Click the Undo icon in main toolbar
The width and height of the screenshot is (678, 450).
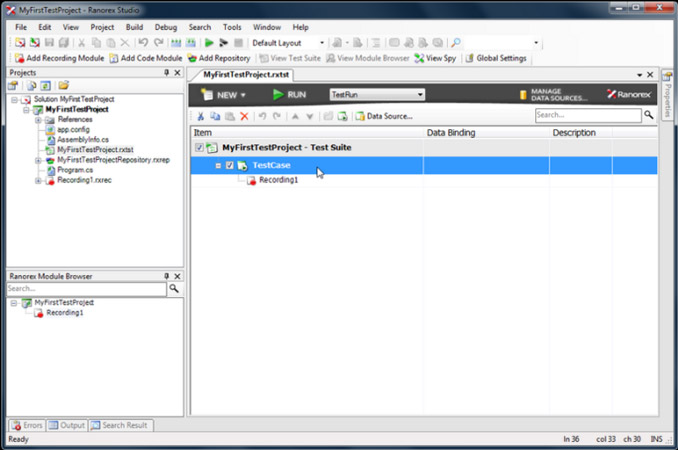pyautogui.click(x=143, y=42)
